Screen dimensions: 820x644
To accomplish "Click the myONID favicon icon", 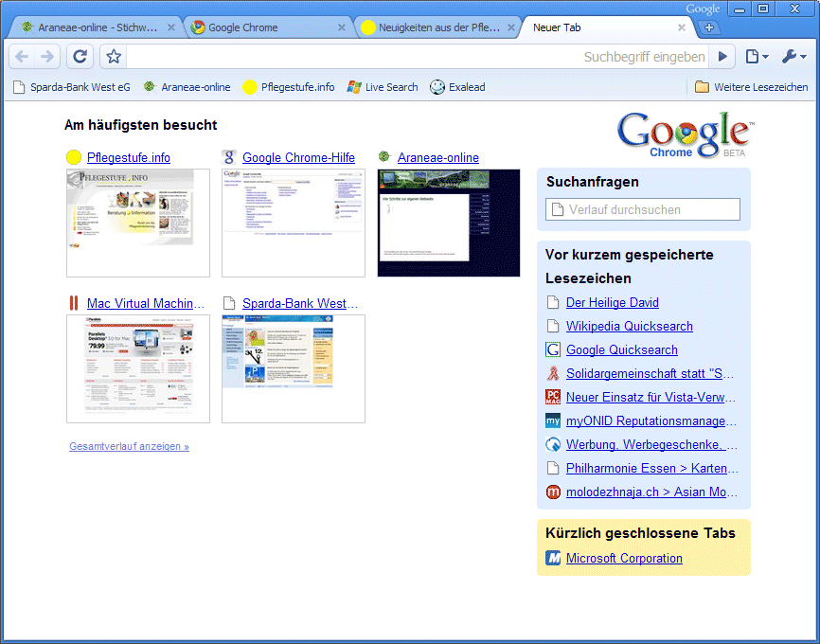I will [553, 420].
